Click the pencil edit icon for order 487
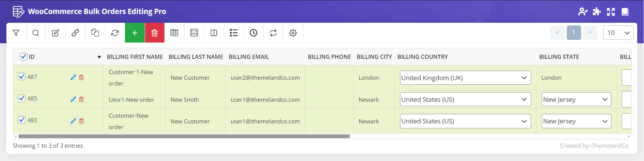 click(x=73, y=77)
